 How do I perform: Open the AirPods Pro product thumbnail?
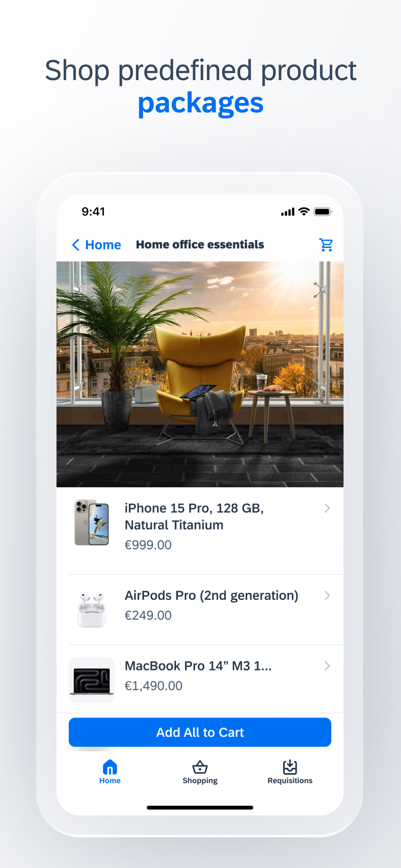point(92,610)
